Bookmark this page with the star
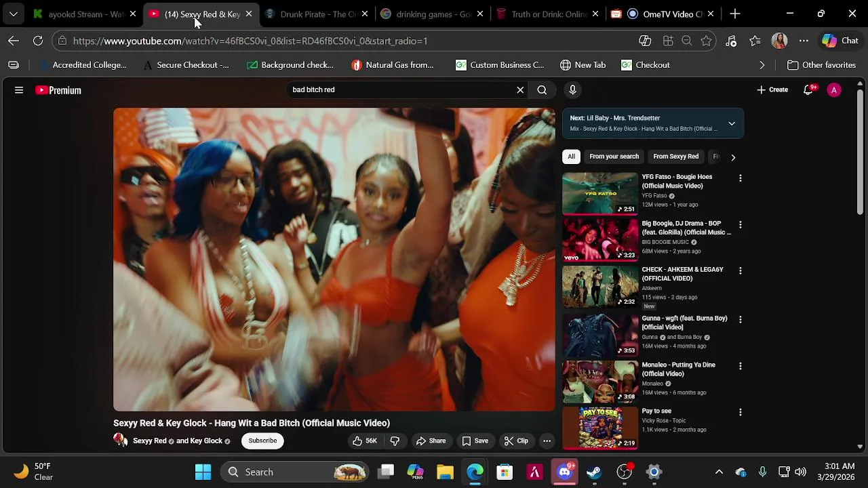This screenshot has height=488, width=868. pos(706,41)
